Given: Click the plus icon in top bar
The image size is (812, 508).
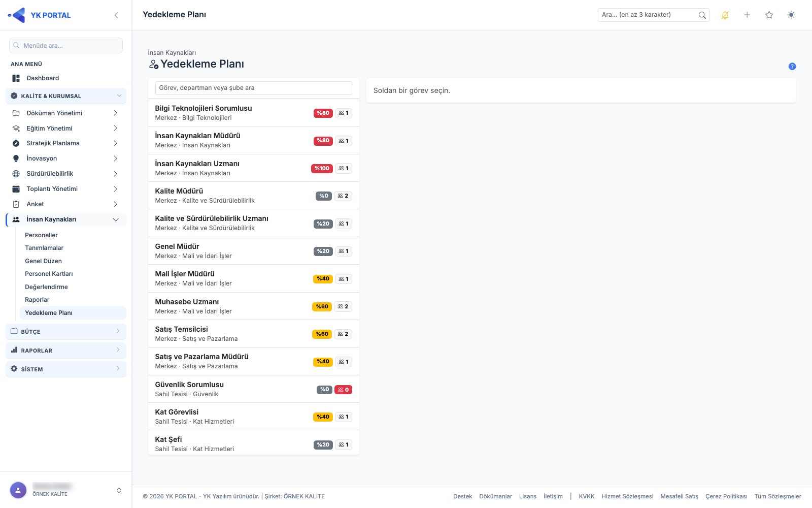Looking at the screenshot, I should [x=747, y=15].
